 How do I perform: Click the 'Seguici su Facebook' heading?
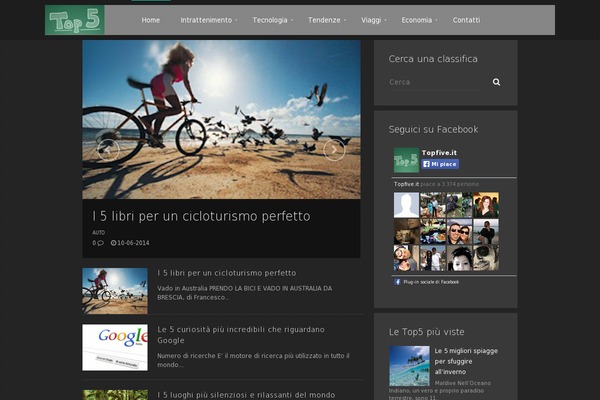pos(434,129)
